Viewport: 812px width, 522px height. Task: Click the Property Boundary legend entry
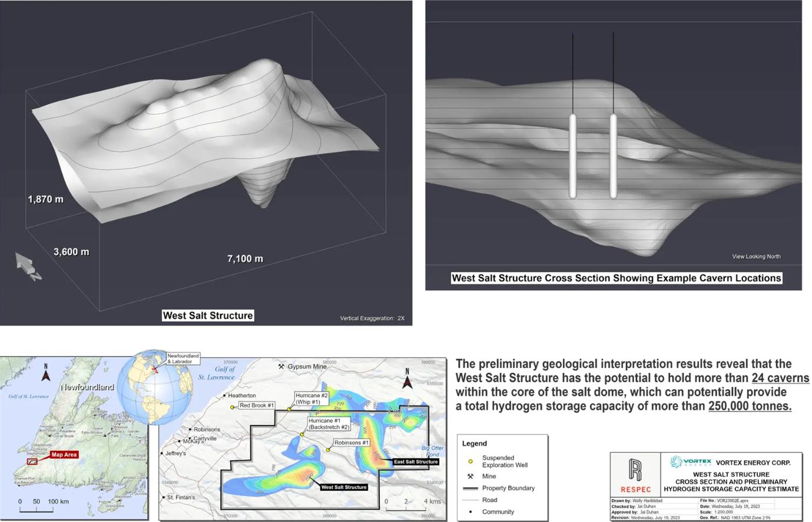click(508, 488)
